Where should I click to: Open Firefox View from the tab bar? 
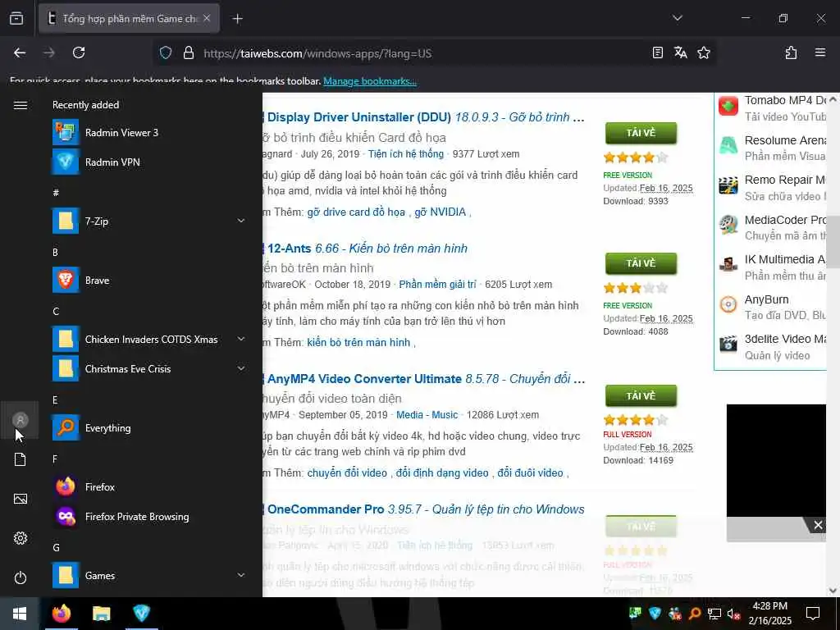tap(16, 18)
